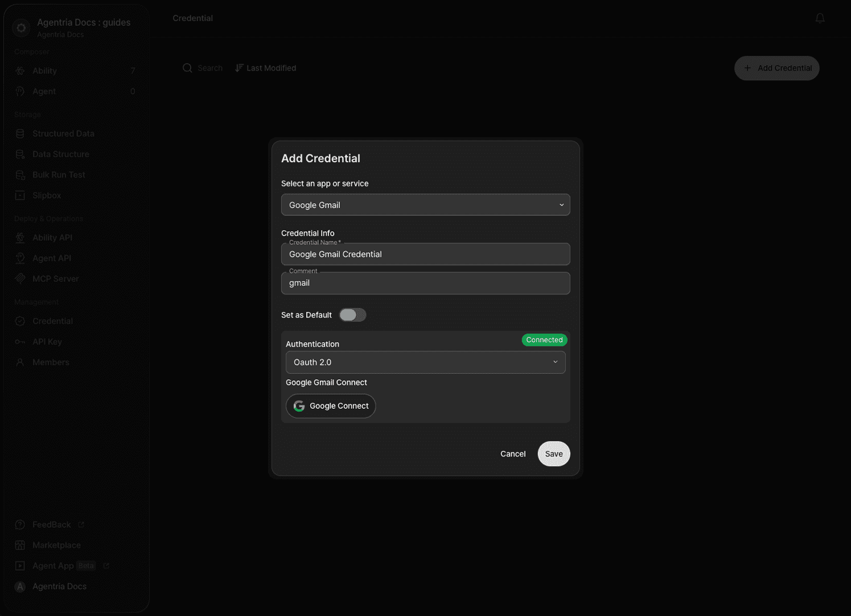This screenshot has height=616, width=851.
Task: Click the Add Credential button
Action: click(776, 68)
